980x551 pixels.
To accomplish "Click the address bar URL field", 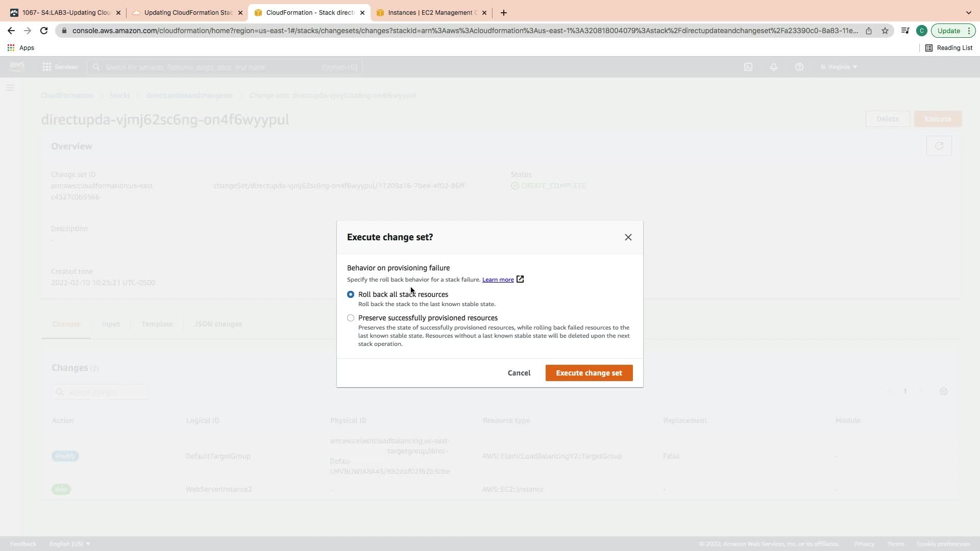I will coord(459,31).
